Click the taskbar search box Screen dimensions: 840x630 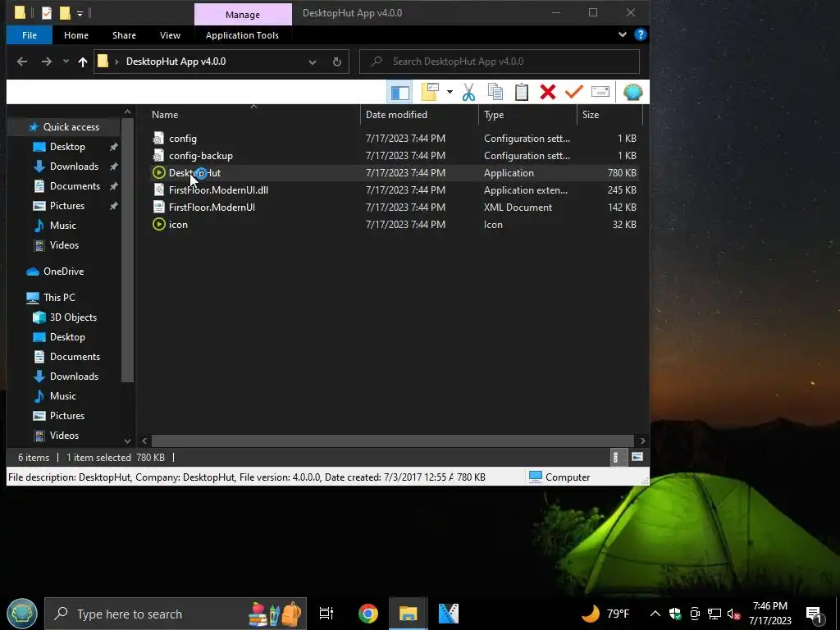point(176,614)
